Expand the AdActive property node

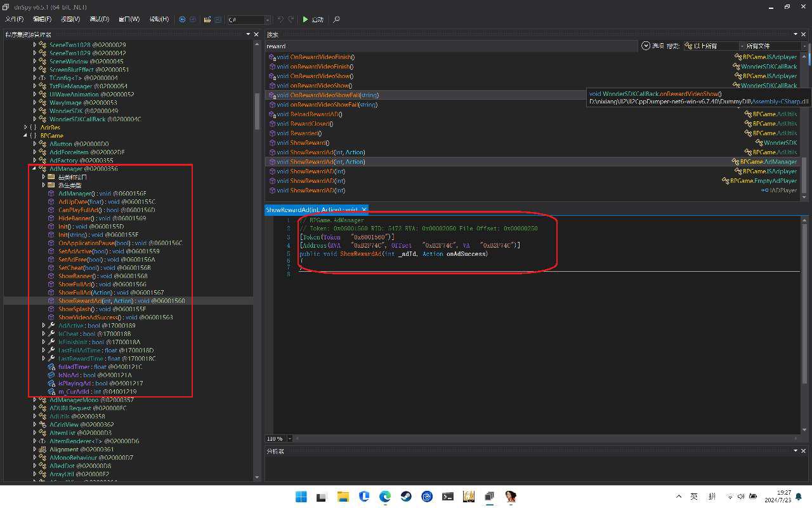coord(44,326)
